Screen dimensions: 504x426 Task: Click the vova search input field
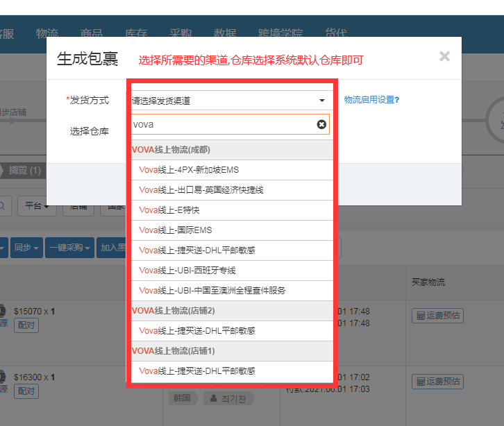pyautogui.click(x=230, y=124)
